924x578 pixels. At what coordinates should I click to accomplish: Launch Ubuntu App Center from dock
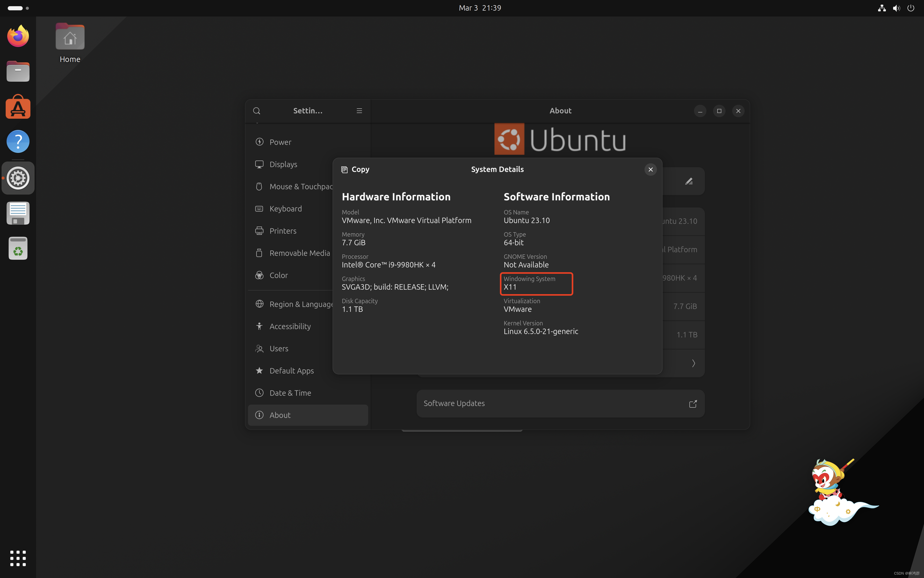tap(18, 107)
